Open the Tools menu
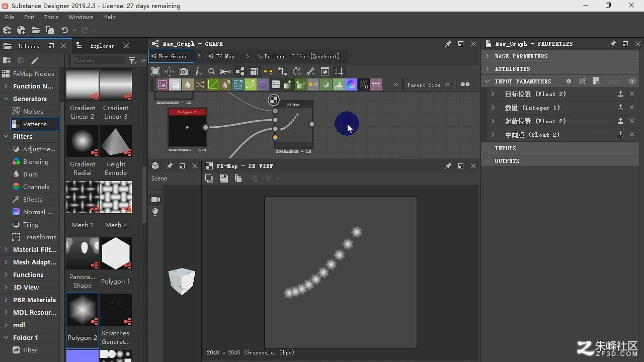Screen dimensions: 644x362 [51, 17]
